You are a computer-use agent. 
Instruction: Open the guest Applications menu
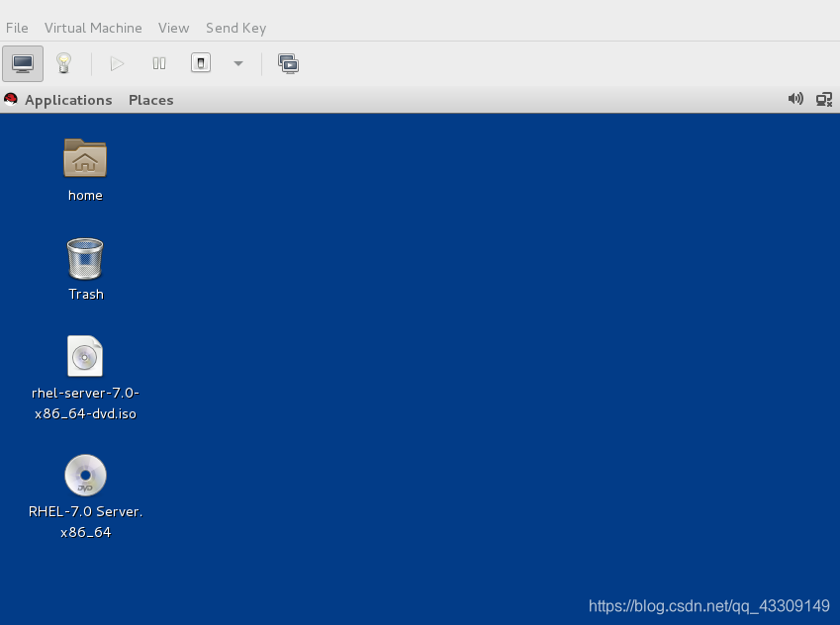pyautogui.click(x=68, y=100)
